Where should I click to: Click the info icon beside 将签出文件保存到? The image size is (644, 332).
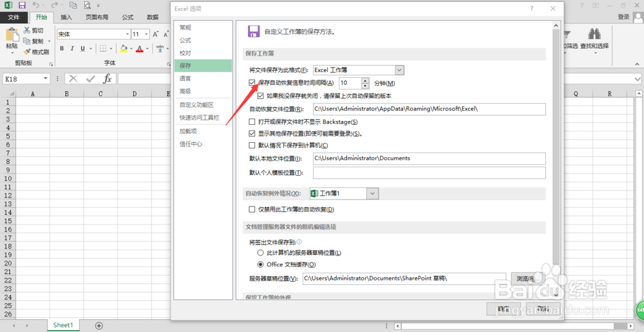(299, 242)
